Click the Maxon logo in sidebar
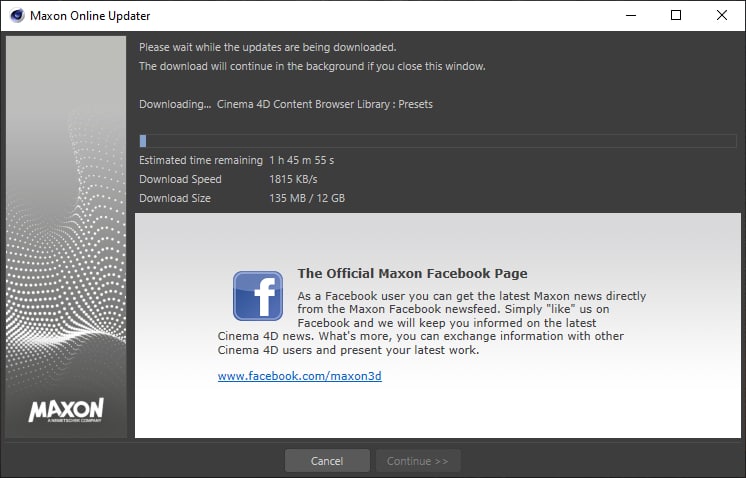Image resolution: width=746 pixels, height=478 pixels. click(x=66, y=410)
